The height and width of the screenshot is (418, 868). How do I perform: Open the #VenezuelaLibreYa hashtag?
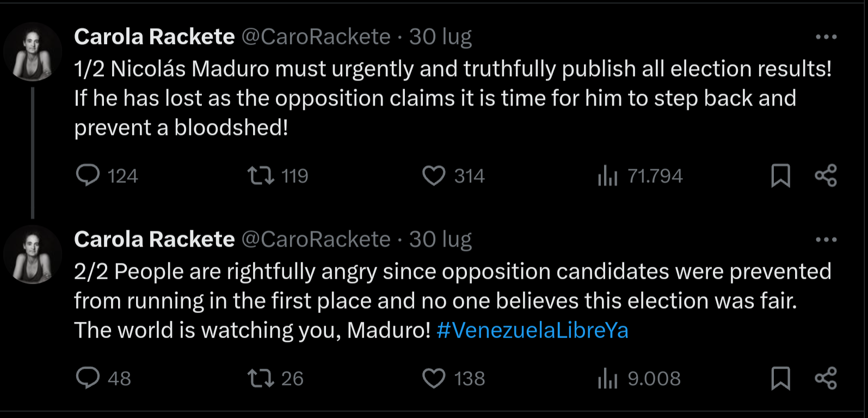coord(532,330)
